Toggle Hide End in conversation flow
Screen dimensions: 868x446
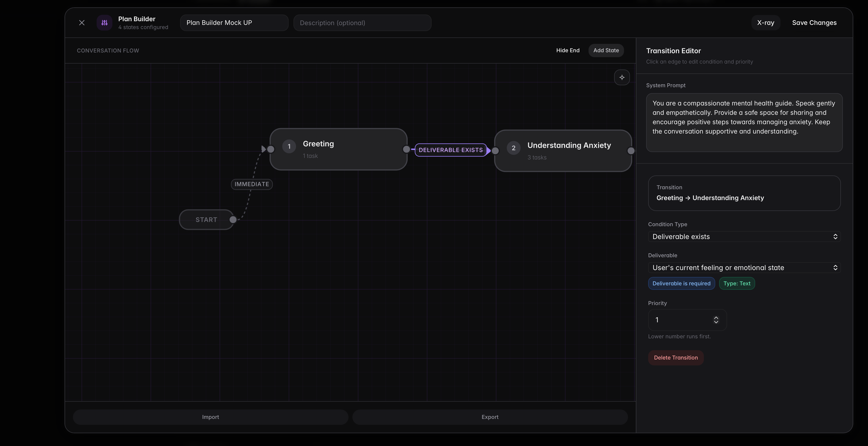click(x=568, y=51)
